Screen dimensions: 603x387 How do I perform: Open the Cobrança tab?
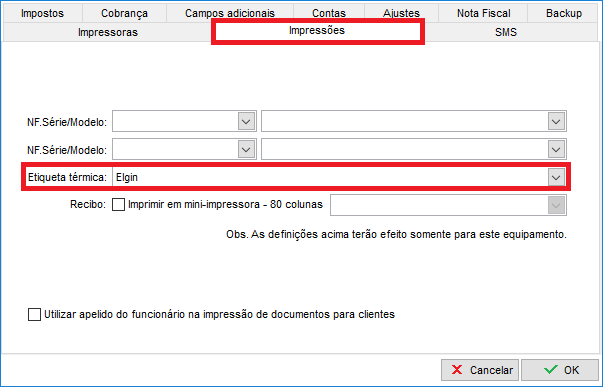[x=124, y=13]
